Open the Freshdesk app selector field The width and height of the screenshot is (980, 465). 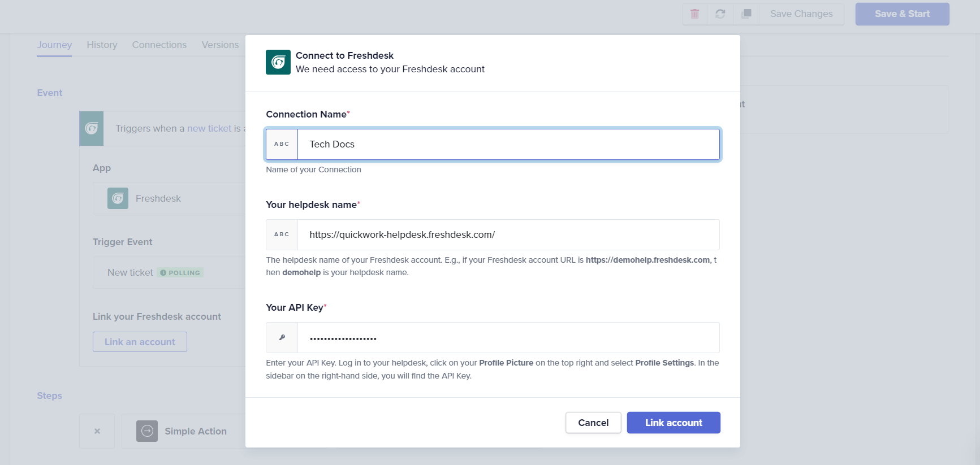pyautogui.click(x=169, y=198)
